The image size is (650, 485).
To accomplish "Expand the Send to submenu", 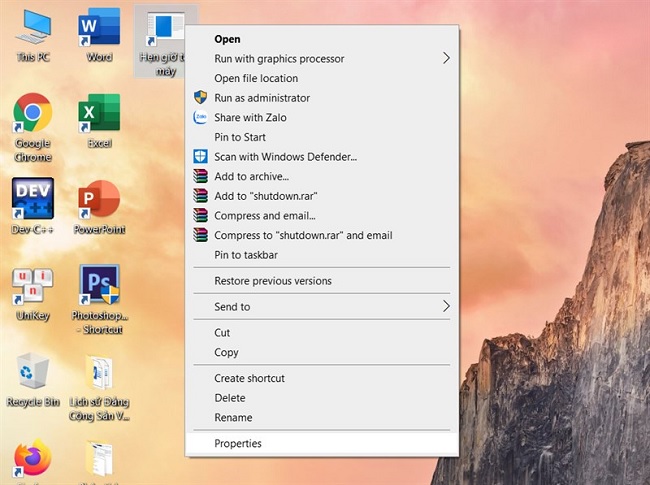I will (x=320, y=306).
